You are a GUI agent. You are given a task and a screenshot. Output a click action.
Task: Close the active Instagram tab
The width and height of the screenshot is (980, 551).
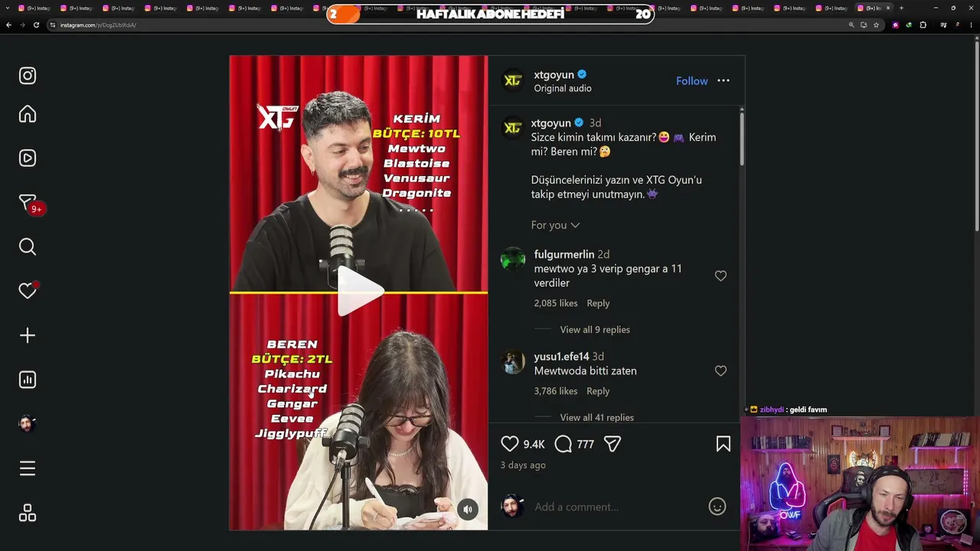(888, 8)
